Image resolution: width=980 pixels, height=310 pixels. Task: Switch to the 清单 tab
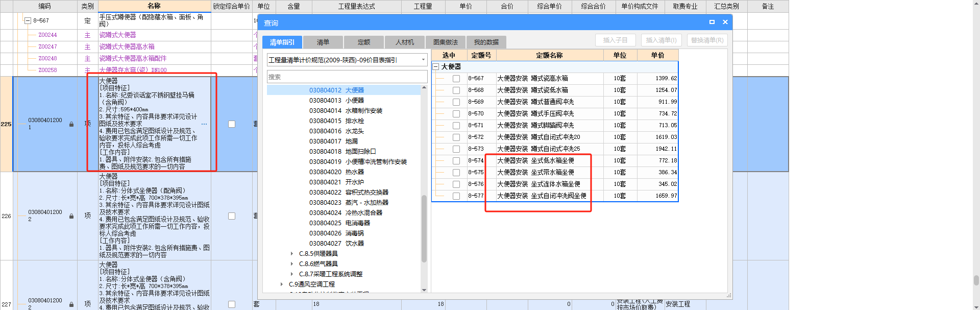tap(323, 42)
